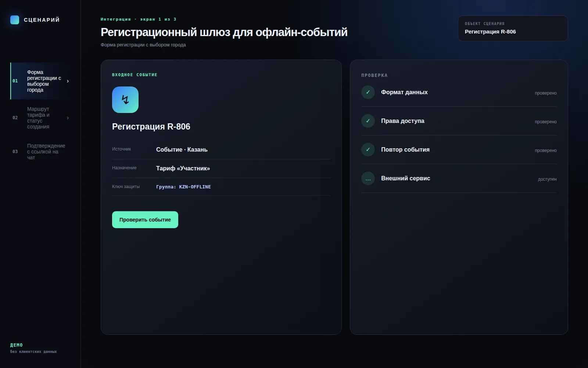
Task: Click the Ключ защиты field label
Action: click(126, 187)
